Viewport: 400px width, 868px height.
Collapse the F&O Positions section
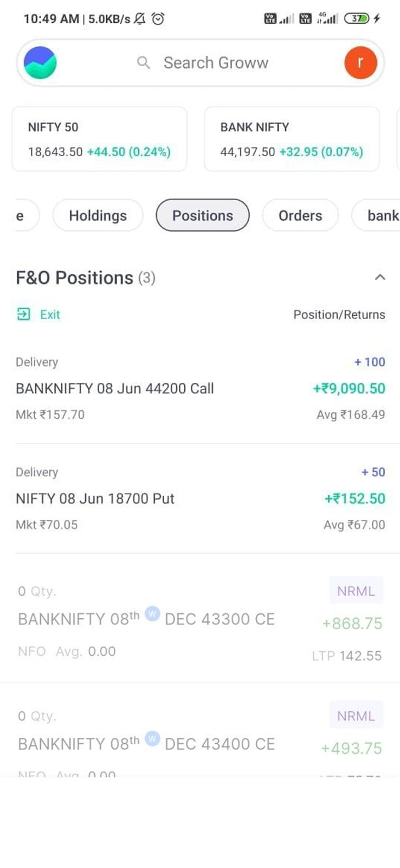coord(380,278)
